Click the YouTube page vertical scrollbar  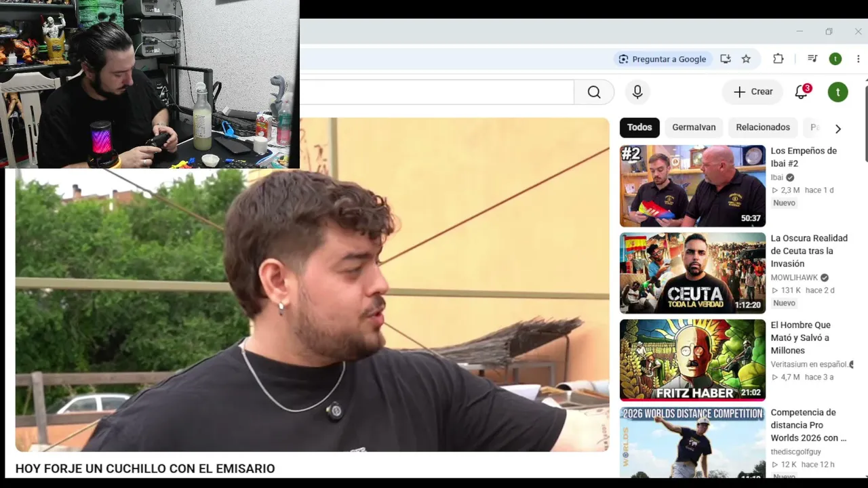[x=865, y=122]
